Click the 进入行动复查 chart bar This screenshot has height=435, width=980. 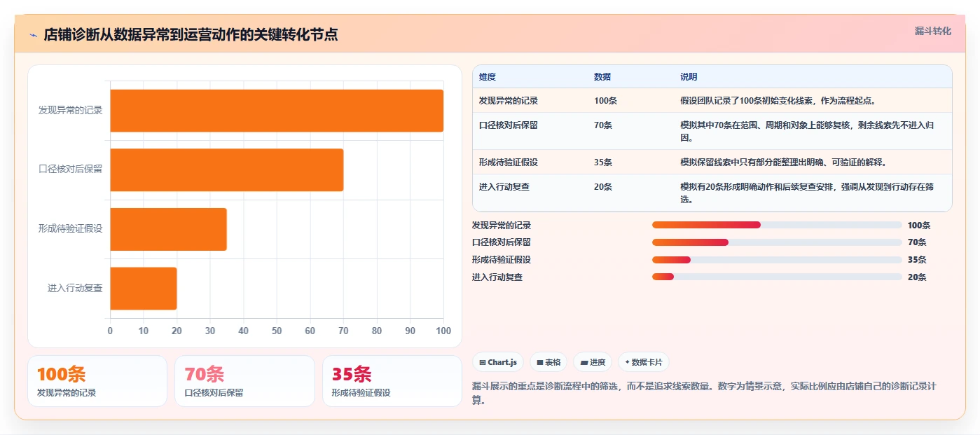click(143, 288)
